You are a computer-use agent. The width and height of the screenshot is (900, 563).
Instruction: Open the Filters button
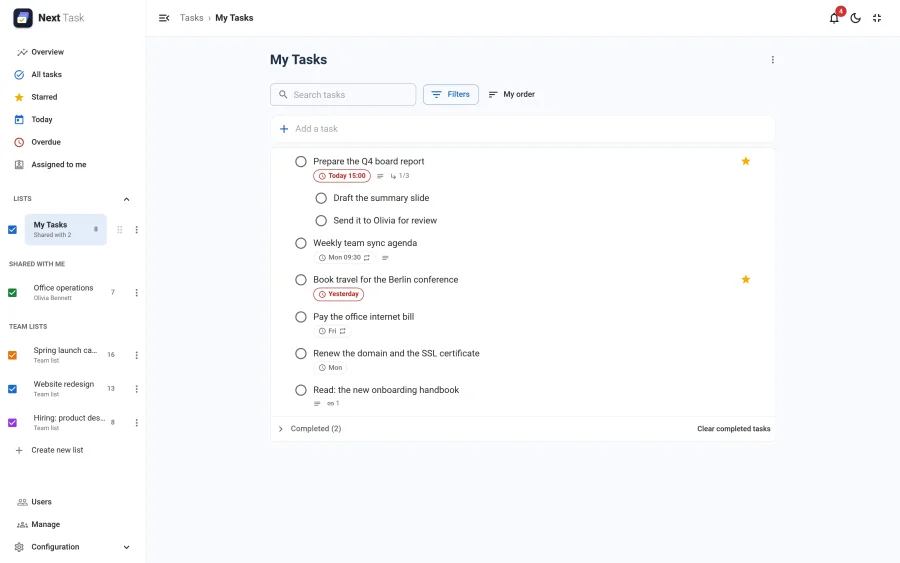coord(451,94)
